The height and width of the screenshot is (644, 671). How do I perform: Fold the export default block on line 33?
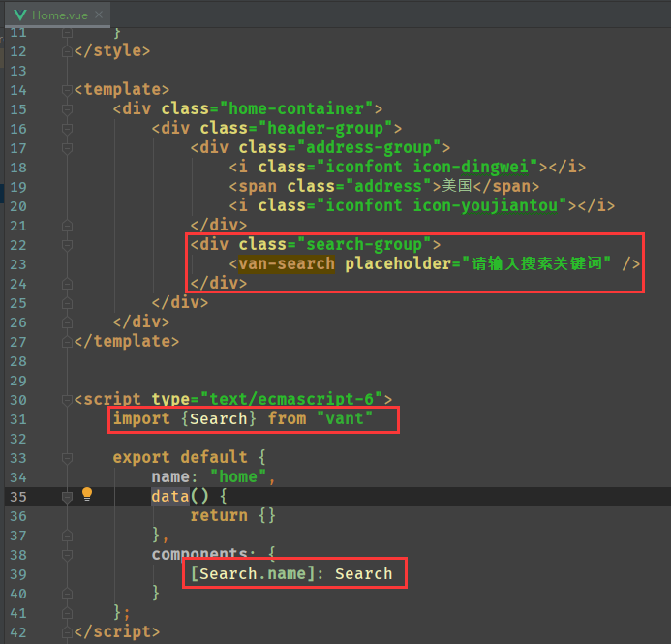point(67,458)
